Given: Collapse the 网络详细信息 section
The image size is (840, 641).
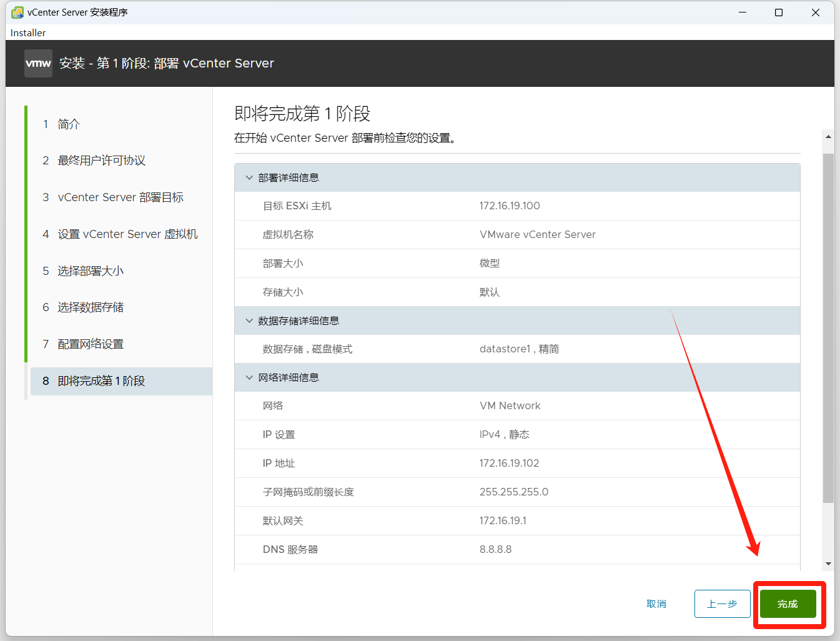Looking at the screenshot, I should (x=249, y=378).
